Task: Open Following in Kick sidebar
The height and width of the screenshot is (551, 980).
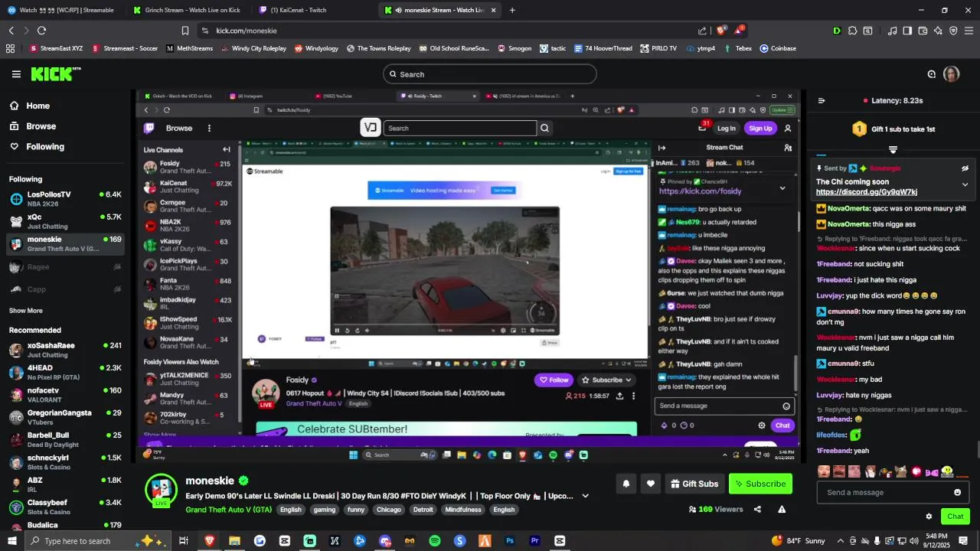Action: coord(45,146)
